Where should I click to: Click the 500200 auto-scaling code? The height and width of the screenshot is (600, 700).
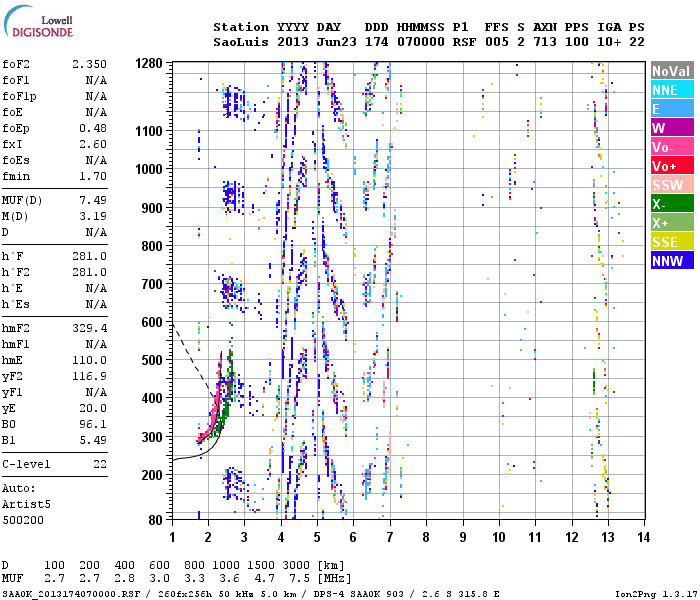23,520
